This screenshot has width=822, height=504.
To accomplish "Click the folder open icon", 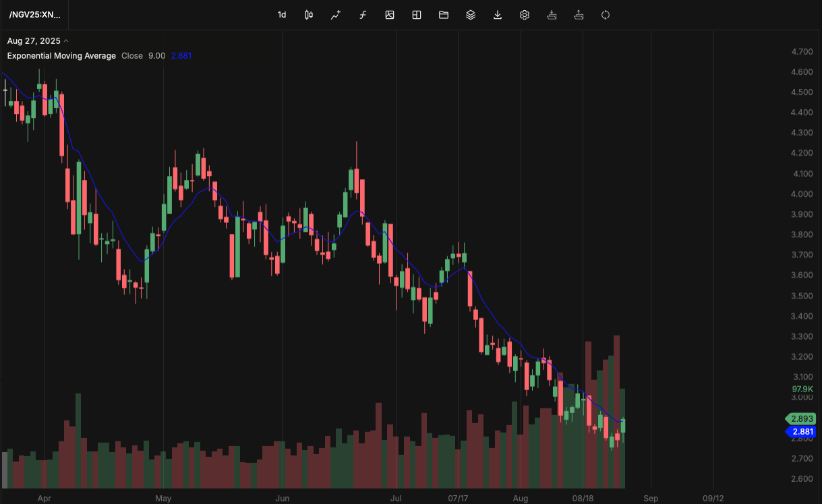I will pos(444,15).
